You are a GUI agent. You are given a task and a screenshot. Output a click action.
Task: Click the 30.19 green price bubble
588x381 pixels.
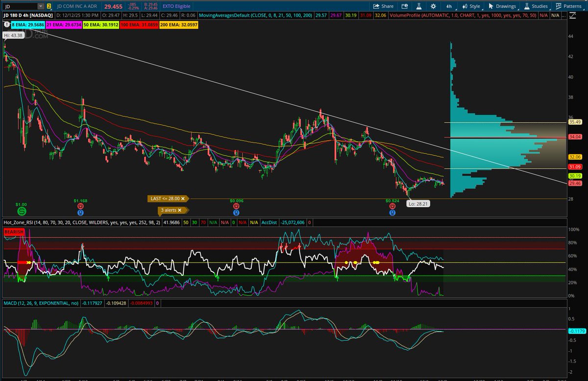coord(575,176)
